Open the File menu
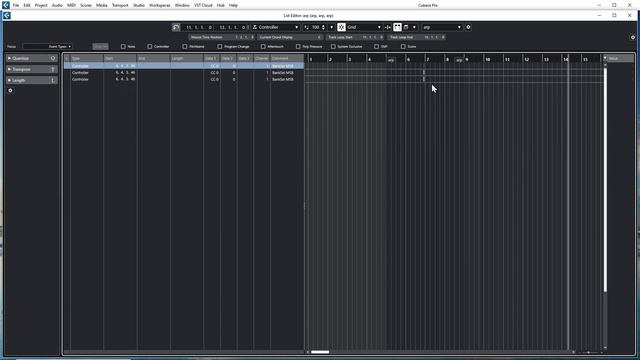This screenshot has height=360, width=640. (16, 5)
